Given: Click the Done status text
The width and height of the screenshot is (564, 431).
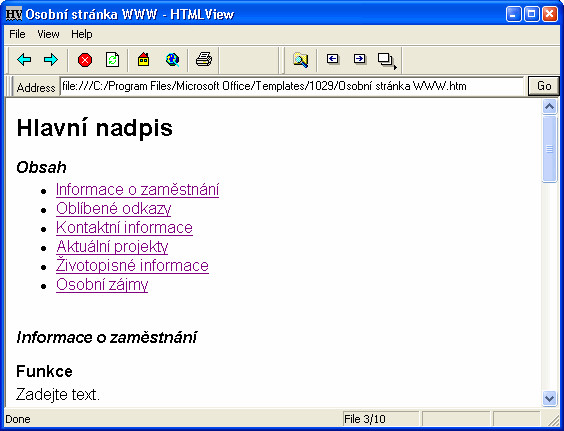Looking at the screenshot, I should [x=18, y=419].
